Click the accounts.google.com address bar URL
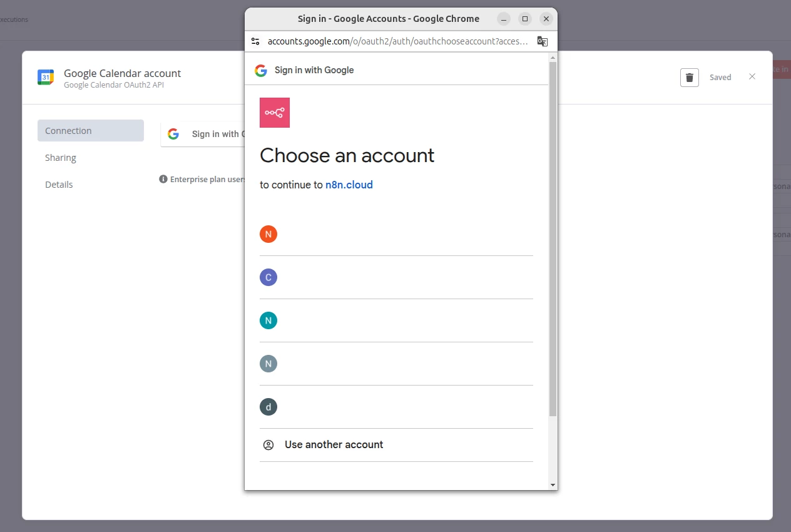The height and width of the screenshot is (532, 791). 397,41
